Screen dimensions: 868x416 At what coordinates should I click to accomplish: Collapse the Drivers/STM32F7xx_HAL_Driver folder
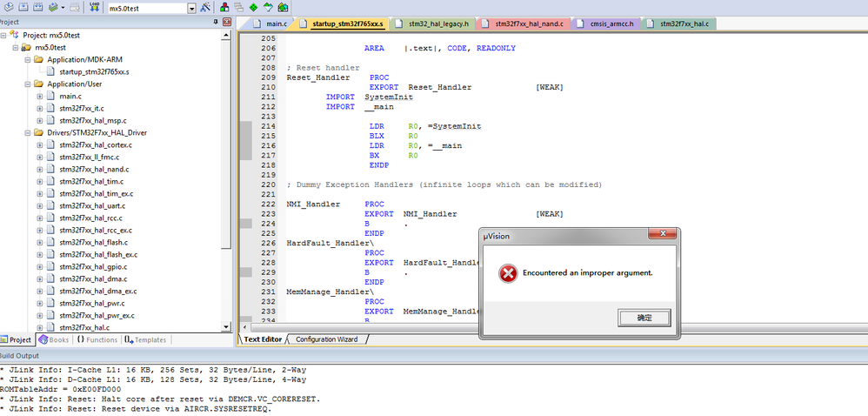pyautogui.click(x=28, y=132)
